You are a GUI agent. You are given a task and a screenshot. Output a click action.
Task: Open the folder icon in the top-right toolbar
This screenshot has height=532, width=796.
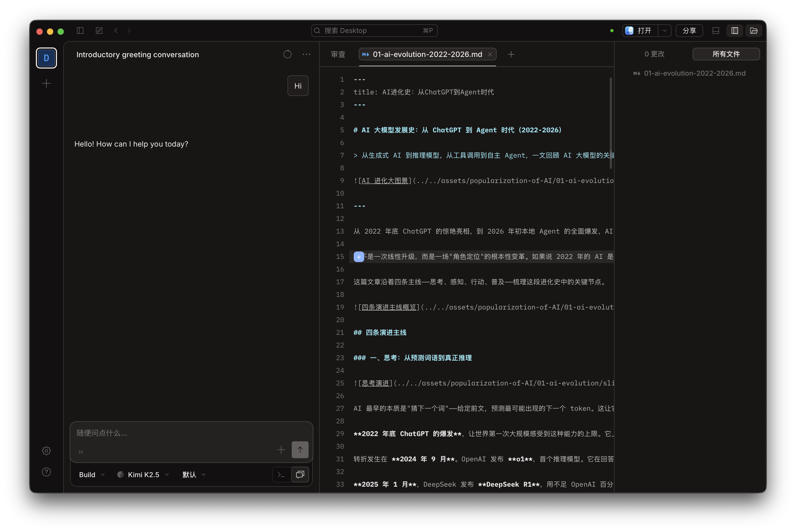(754, 31)
